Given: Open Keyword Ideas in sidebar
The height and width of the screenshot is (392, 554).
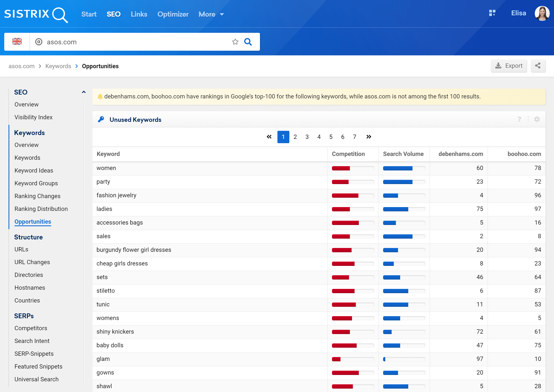Looking at the screenshot, I should pos(34,170).
